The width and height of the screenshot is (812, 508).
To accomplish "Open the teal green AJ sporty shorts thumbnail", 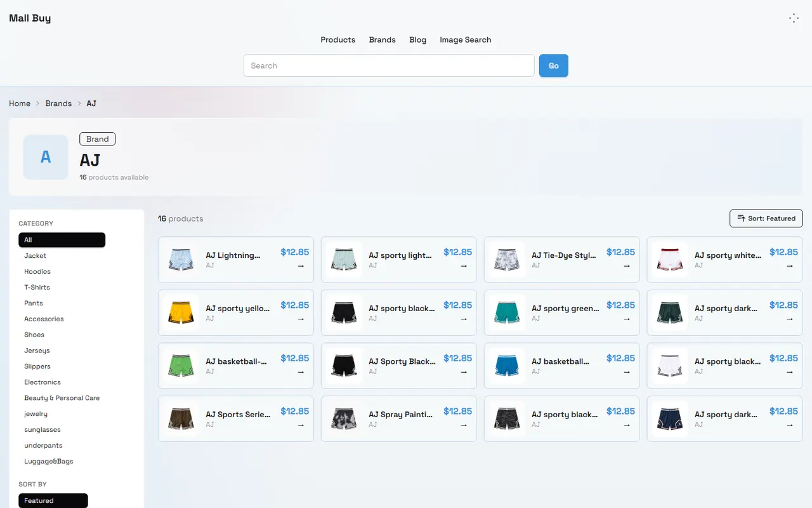I will tap(507, 313).
